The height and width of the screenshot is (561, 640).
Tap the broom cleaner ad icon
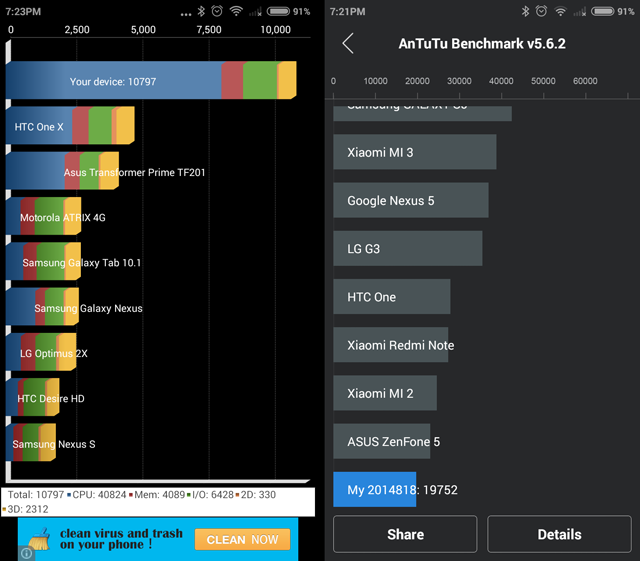pyautogui.click(x=40, y=539)
